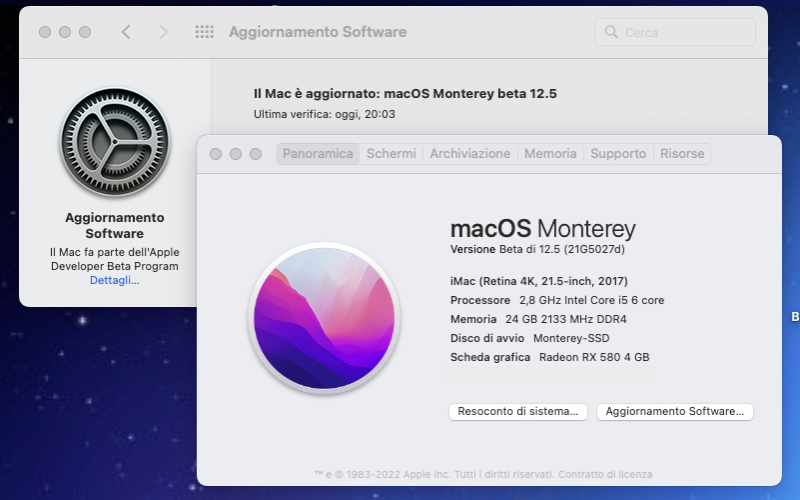The image size is (800, 500).
Task: Show the Risorse tab
Action: pos(682,154)
